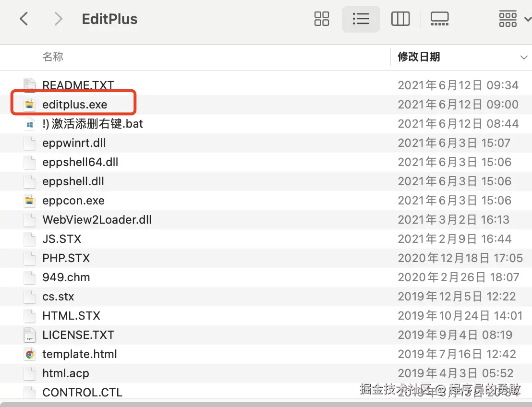
Task: Click the 949.chm file icon
Action: [30, 277]
